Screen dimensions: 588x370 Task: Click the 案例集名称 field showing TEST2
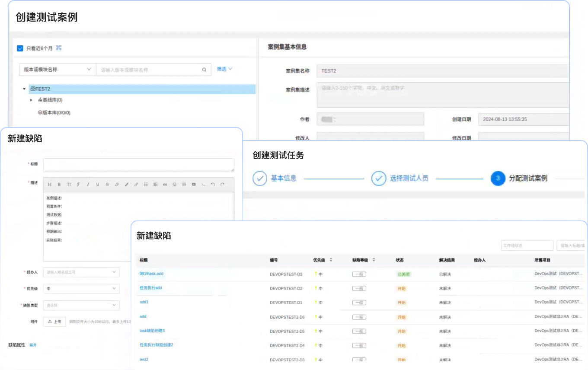coord(443,71)
